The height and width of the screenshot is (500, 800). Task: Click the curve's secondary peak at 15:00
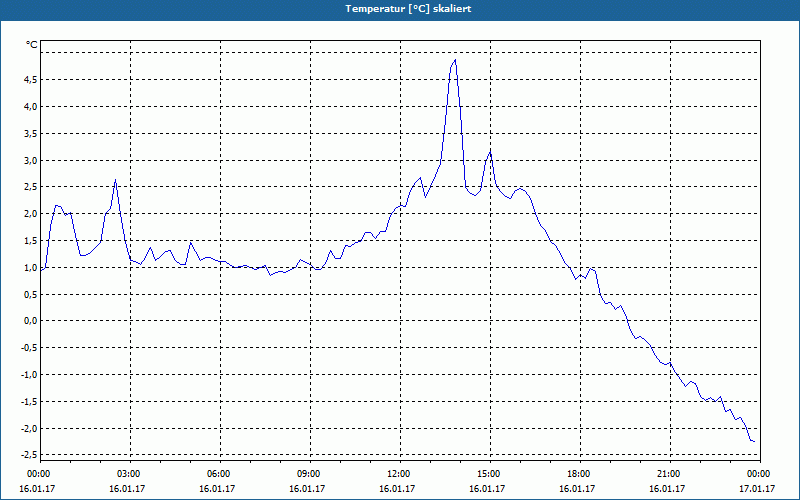(490, 152)
